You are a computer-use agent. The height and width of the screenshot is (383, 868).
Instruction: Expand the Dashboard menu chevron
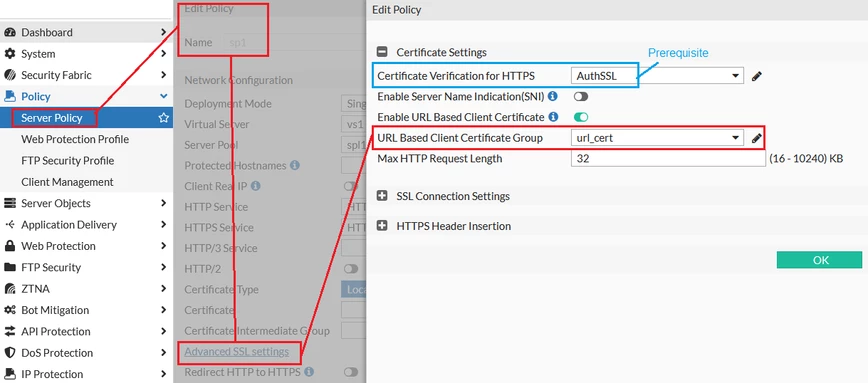163,33
